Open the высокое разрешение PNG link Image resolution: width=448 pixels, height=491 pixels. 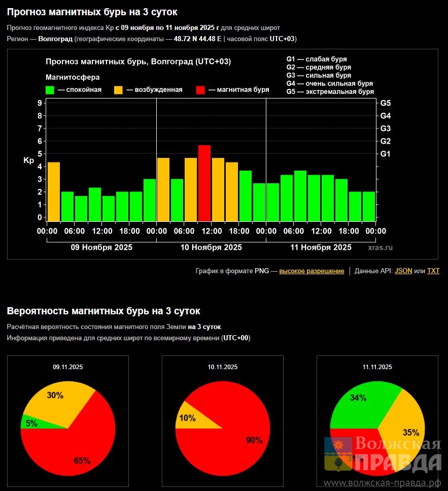pyautogui.click(x=312, y=271)
